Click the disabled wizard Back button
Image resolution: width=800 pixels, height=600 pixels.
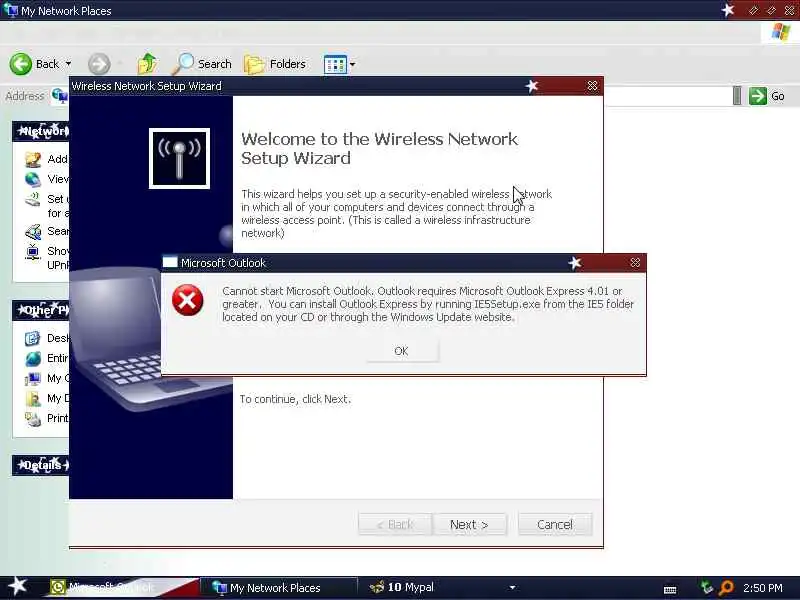coord(395,524)
